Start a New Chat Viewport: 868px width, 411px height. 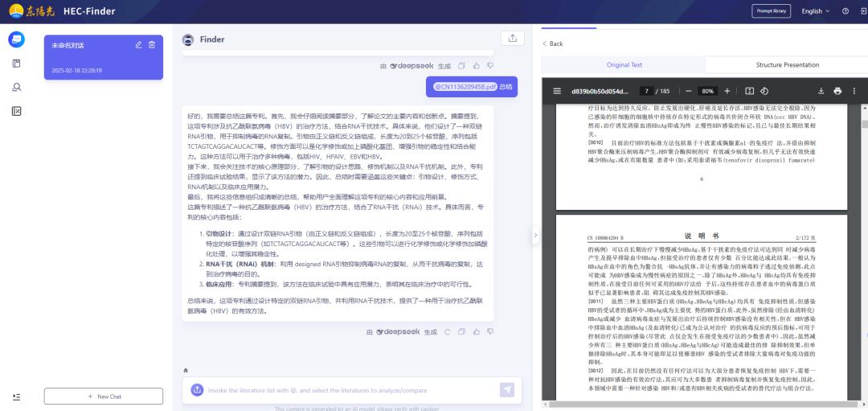pos(104,397)
